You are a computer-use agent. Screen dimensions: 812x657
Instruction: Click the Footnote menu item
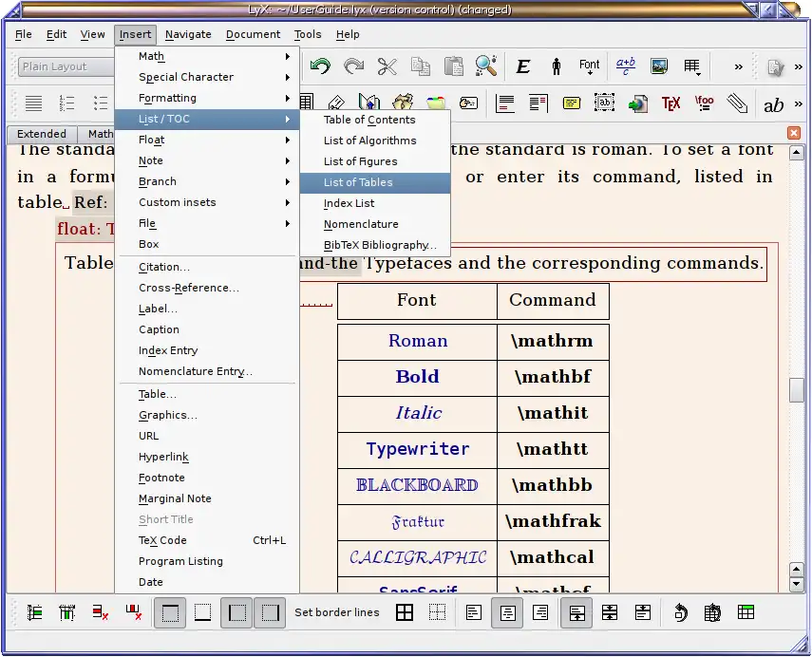[x=162, y=478]
